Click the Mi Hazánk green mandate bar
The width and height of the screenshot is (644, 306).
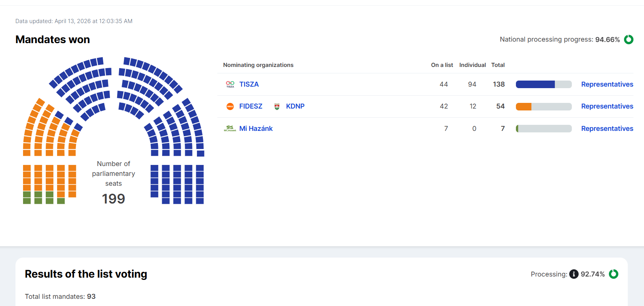pos(517,129)
